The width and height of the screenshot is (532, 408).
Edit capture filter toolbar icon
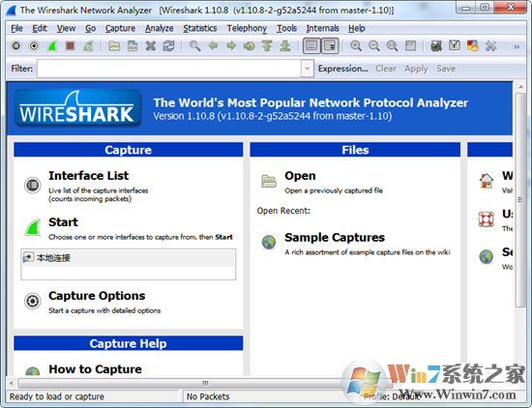[x=436, y=45]
